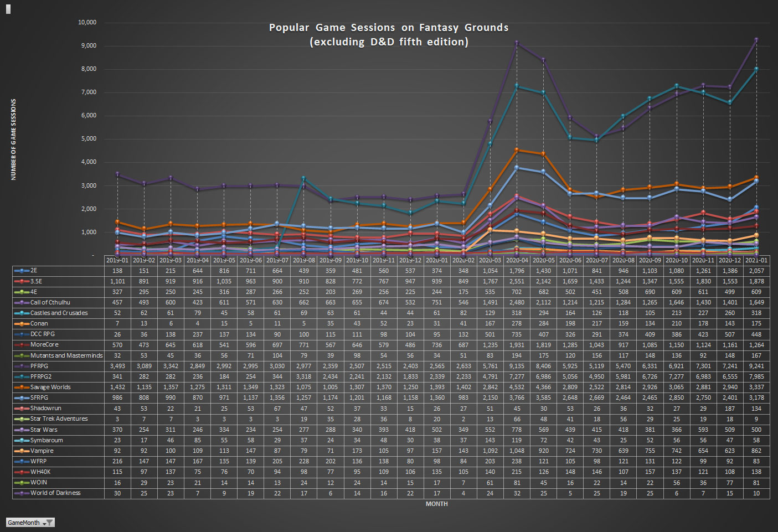The width and height of the screenshot is (778, 532).
Task: Select the 'WH40K' legend label
Action: (40, 472)
